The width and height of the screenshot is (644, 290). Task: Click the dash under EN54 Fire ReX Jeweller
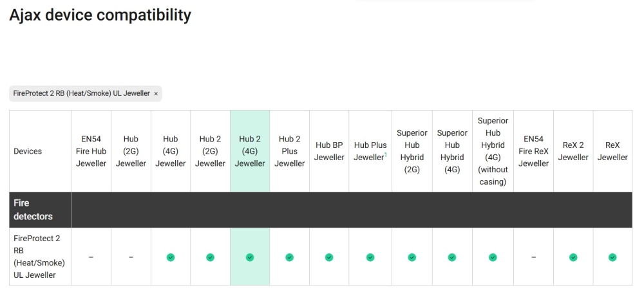click(533, 257)
